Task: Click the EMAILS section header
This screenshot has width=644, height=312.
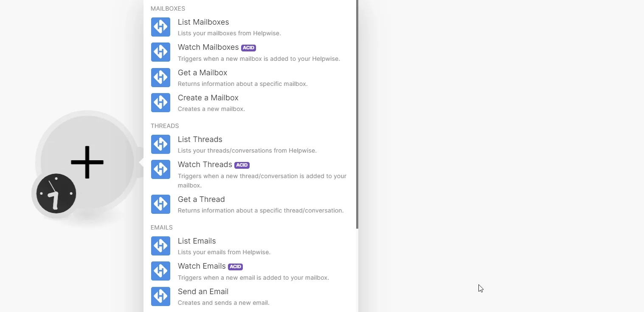Action: (162, 227)
